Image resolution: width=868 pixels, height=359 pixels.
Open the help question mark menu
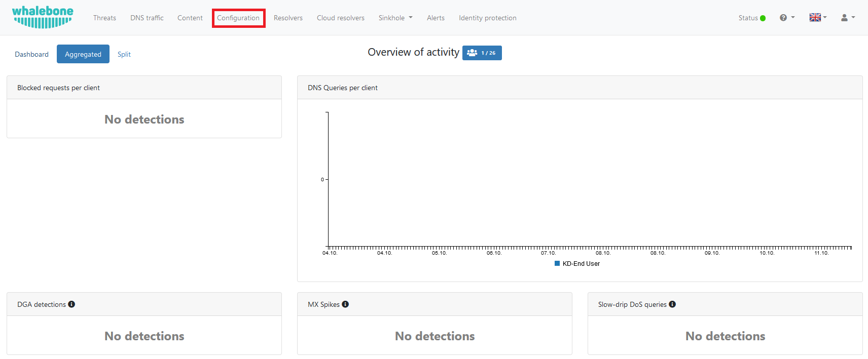(x=786, y=18)
